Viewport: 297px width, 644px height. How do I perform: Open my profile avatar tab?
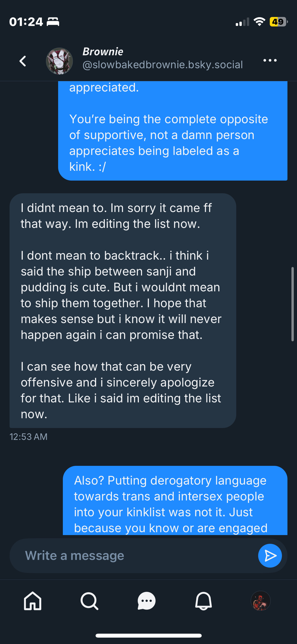point(260,601)
